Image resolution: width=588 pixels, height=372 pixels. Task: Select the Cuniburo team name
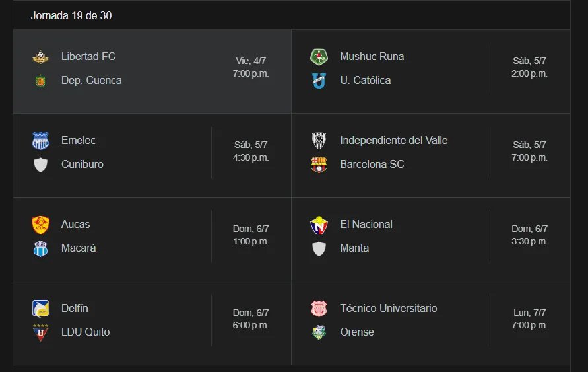82,165
